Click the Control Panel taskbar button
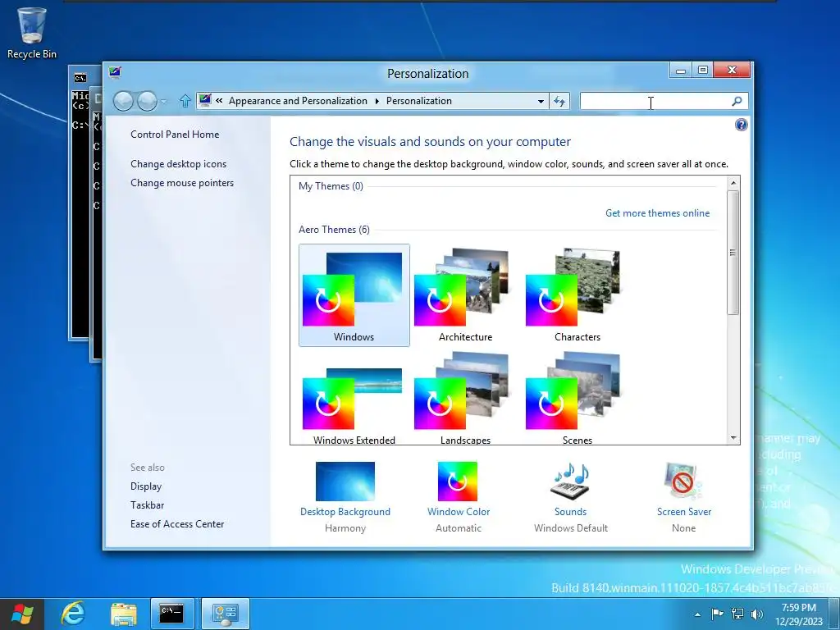This screenshot has width=840, height=630. pos(225,614)
